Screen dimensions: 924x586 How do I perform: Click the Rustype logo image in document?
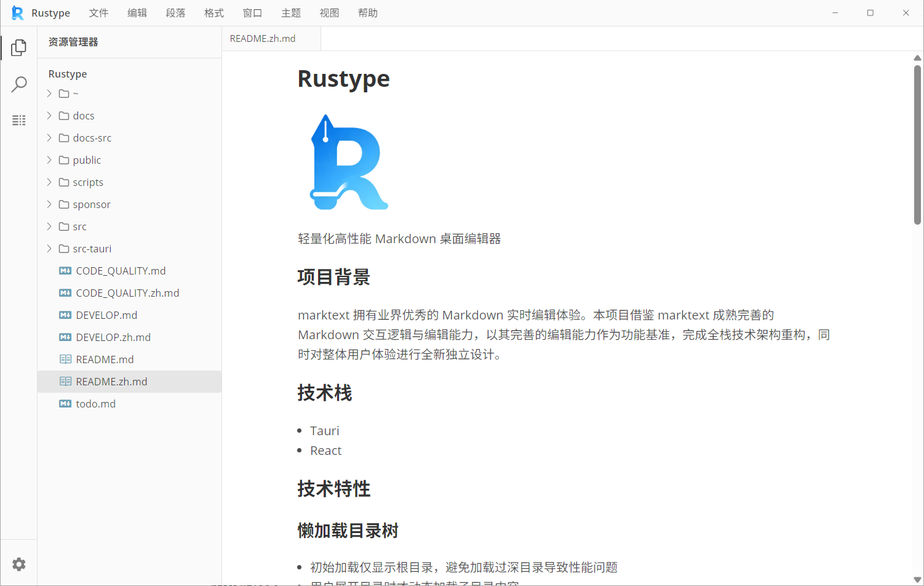tap(349, 163)
